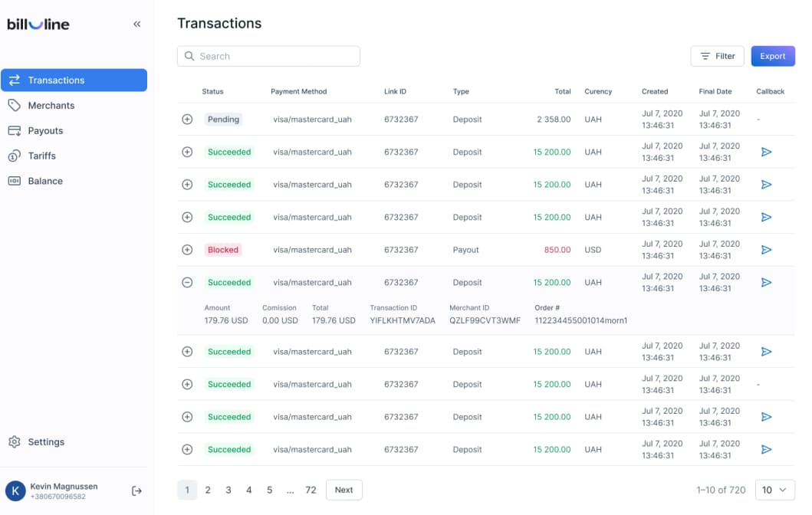Click the logout icon beside Kevin Magnussen
This screenshot has height=515, width=812.
136,490
